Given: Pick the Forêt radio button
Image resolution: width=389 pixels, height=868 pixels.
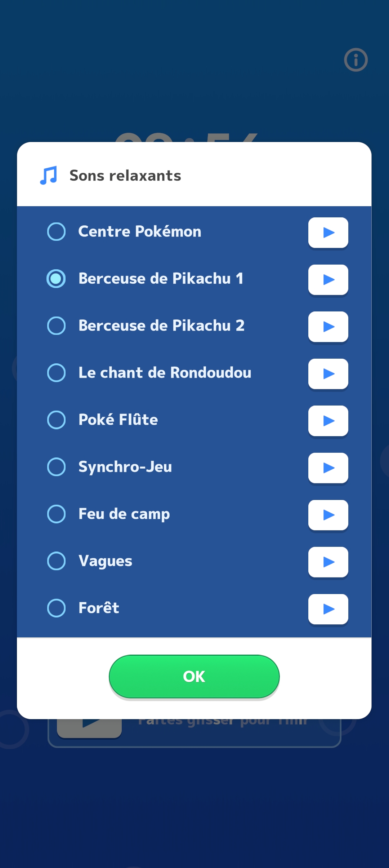Looking at the screenshot, I should click(x=57, y=608).
